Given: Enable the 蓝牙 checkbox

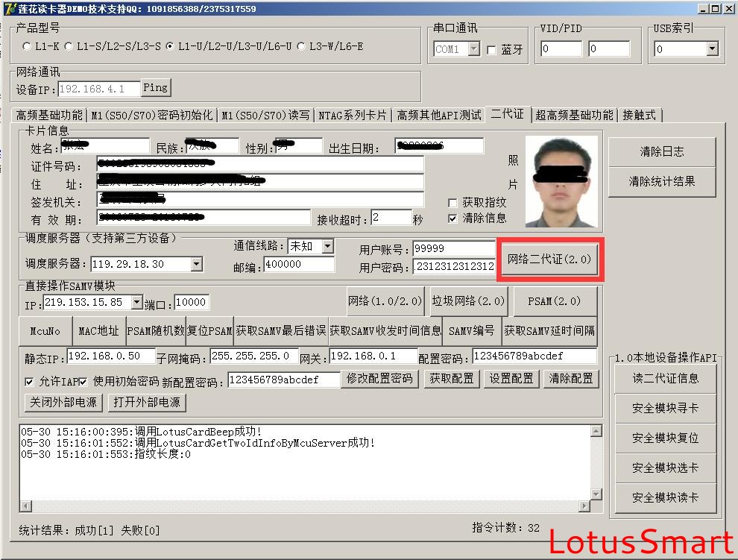Looking at the screenshot, I should (x=491, y=50).
